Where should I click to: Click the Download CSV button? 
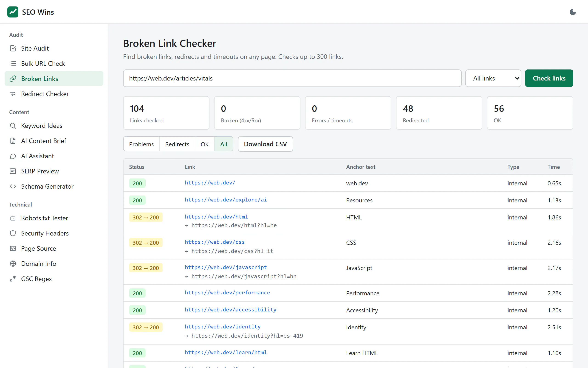pyautogui.click(x=265, y=144)
